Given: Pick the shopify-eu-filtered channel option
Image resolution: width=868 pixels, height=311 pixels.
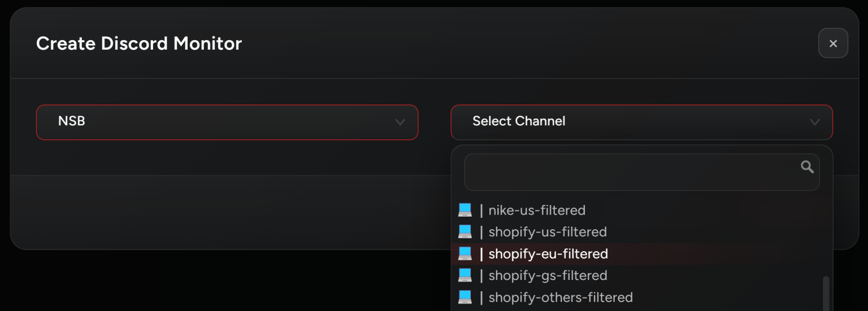Looking at the screenshot, I should click(x=548, y=254).
